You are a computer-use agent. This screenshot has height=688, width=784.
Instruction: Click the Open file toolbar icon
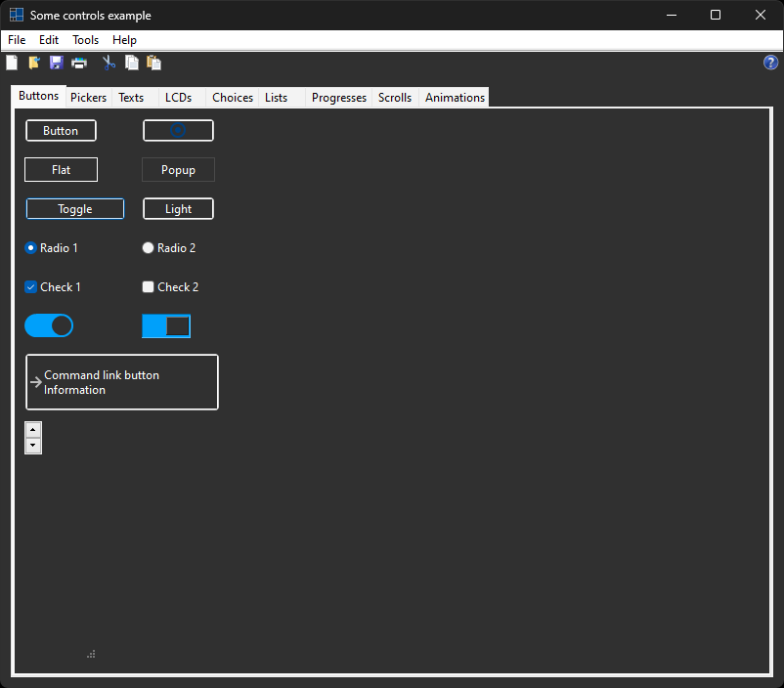[34, 63]
